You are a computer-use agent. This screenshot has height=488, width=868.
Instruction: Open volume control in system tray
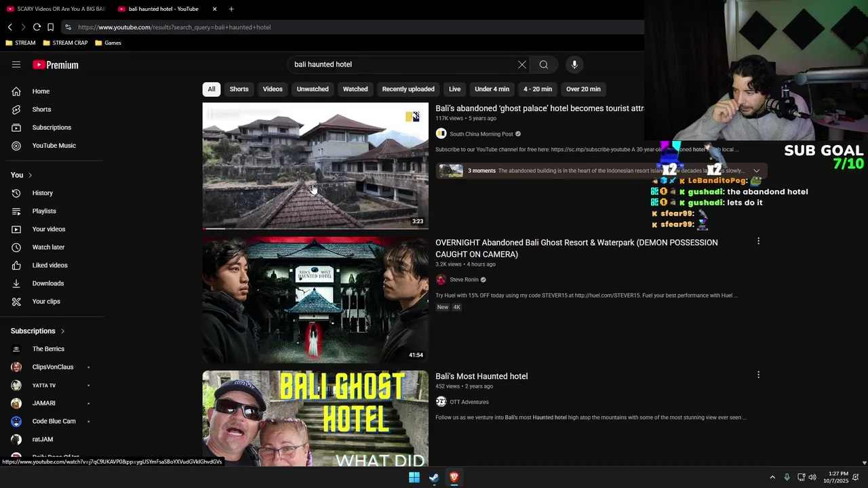(x=812, y=477)
